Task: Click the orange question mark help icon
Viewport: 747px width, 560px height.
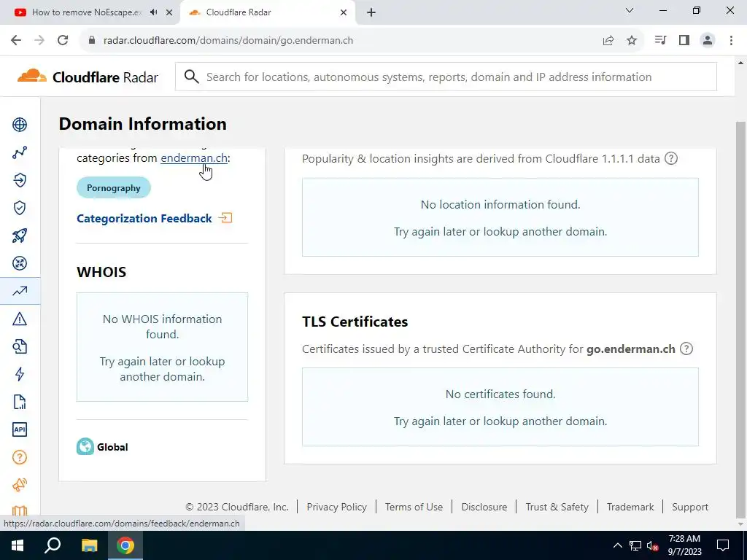Action: pyautogui.click(x=20, y=458)
